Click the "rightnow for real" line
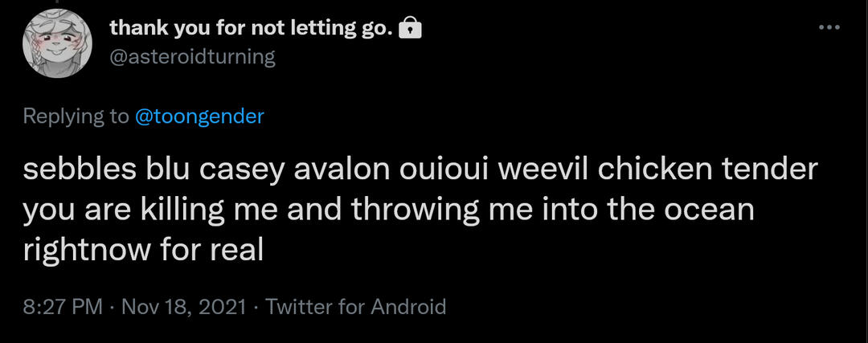The width and height of the screenshot is (868, 343). [144, 251]
